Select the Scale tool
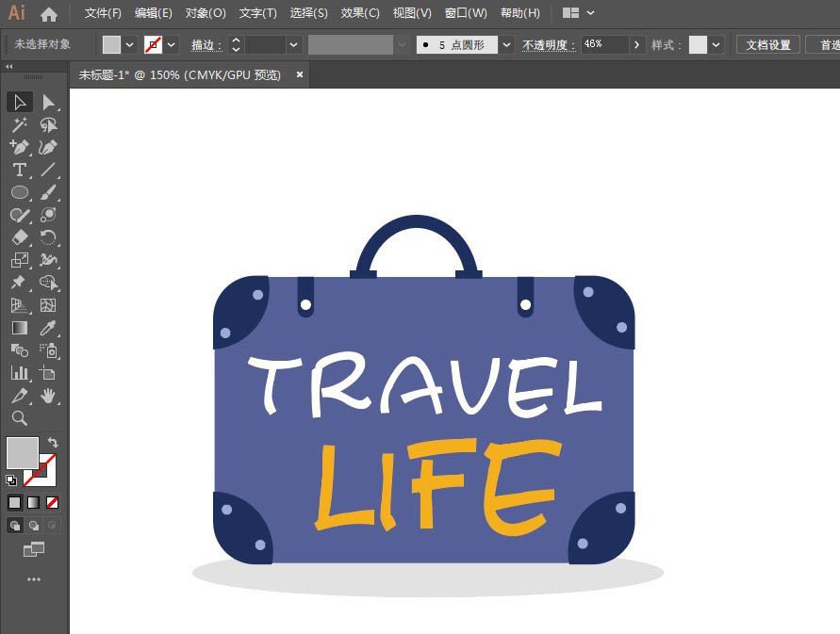 pyautogui.click(x=20, y=260)
